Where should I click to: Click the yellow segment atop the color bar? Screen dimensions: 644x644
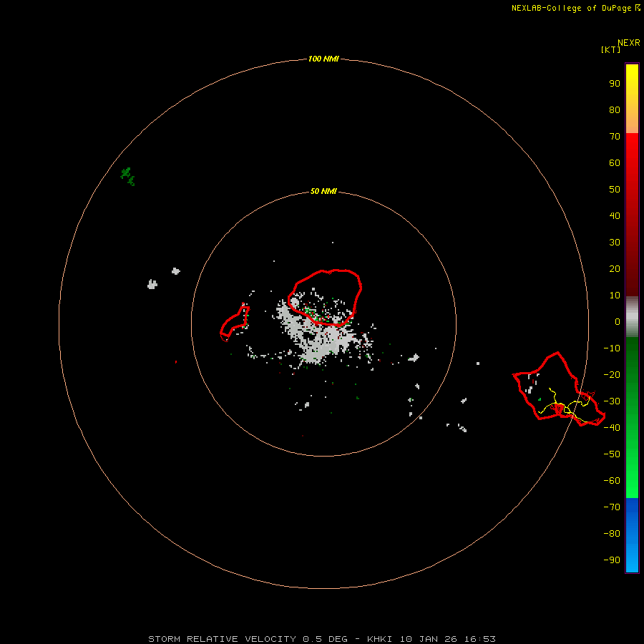point(632,78)
